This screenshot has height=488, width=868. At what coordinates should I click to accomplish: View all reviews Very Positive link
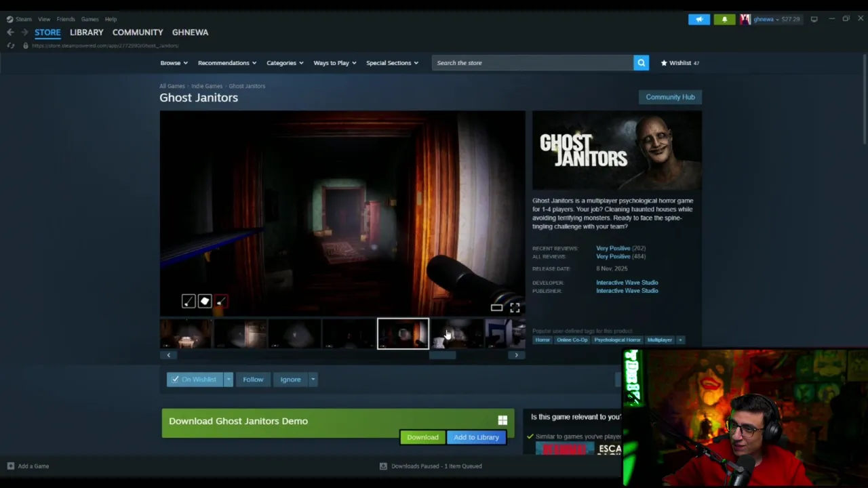pos(613,256)
